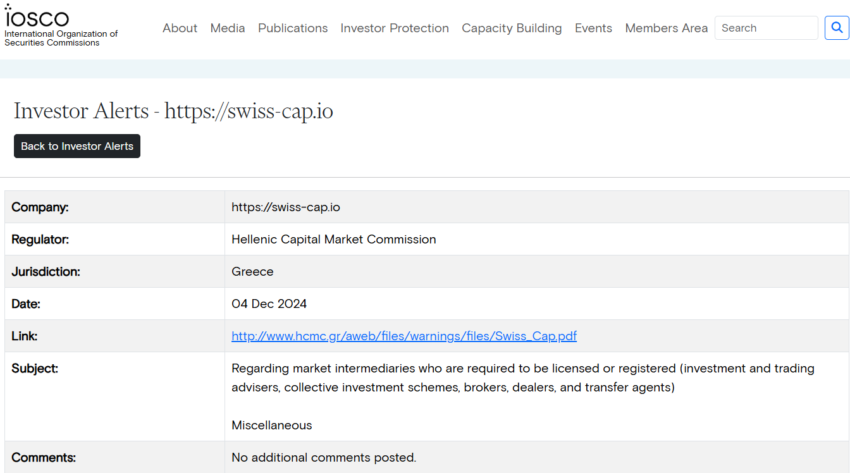850x473 pixels.
Task: Click the Regulator: row label
Action: (x=40, y=239)
